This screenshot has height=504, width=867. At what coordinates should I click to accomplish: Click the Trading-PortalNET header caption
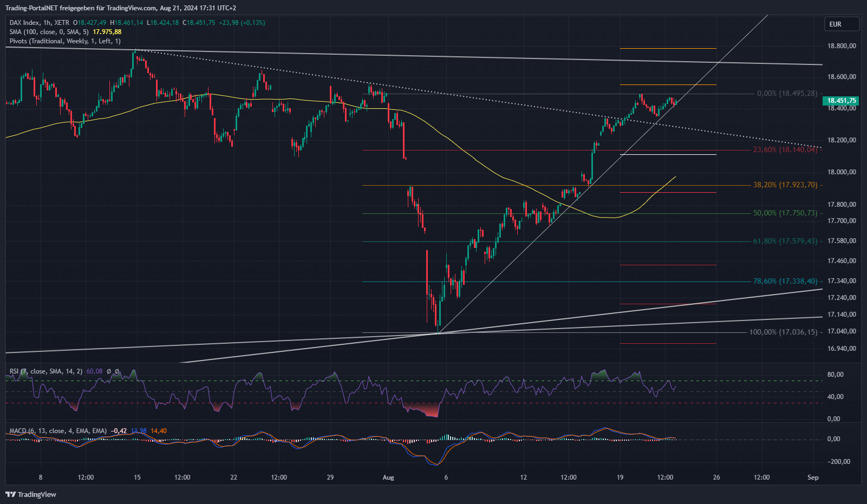pos(120,8)
